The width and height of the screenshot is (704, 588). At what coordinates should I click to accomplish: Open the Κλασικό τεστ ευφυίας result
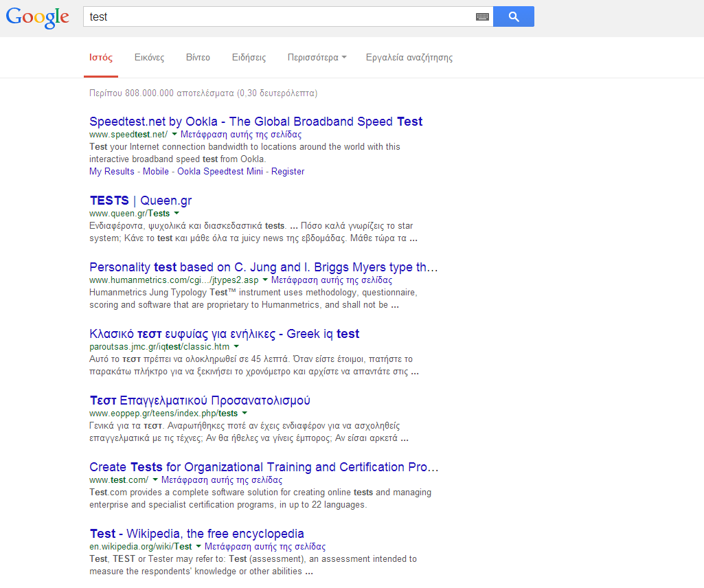(225, 334)
